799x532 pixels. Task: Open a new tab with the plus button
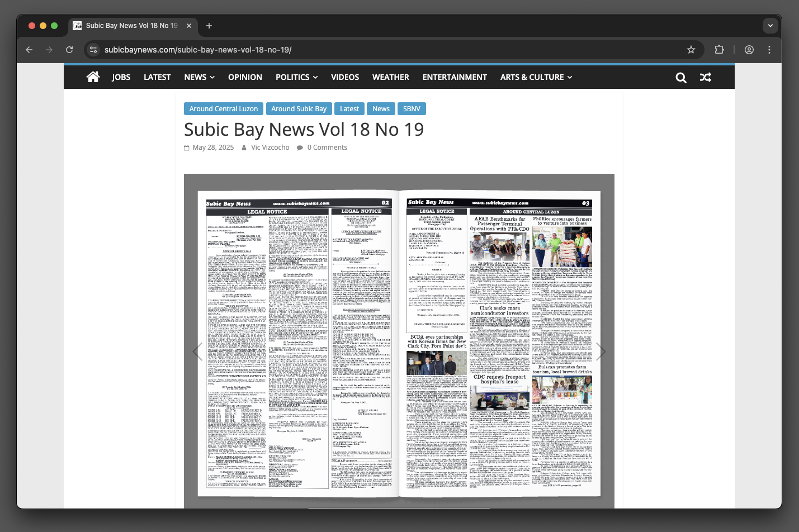click(x=209, y=26)
